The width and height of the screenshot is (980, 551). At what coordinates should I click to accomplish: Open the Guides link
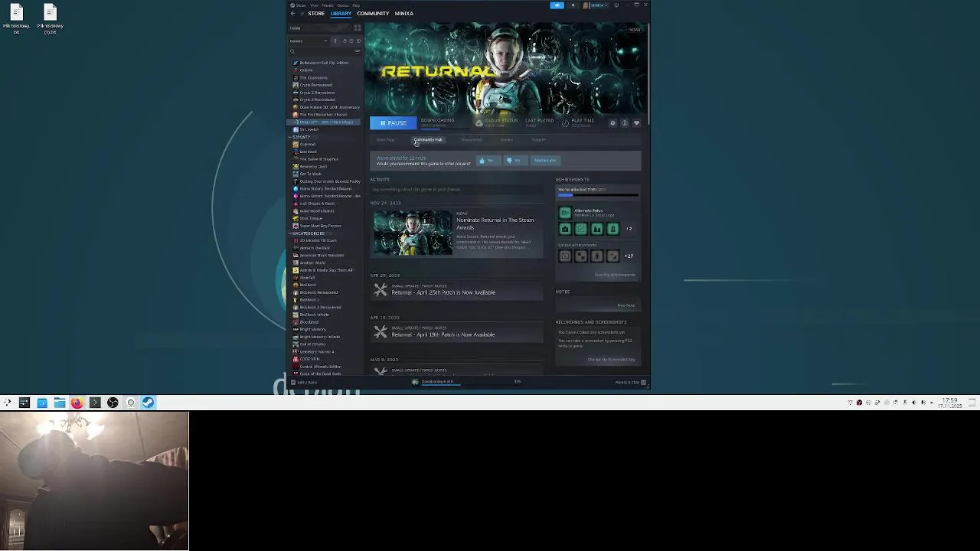click(507, 140)
